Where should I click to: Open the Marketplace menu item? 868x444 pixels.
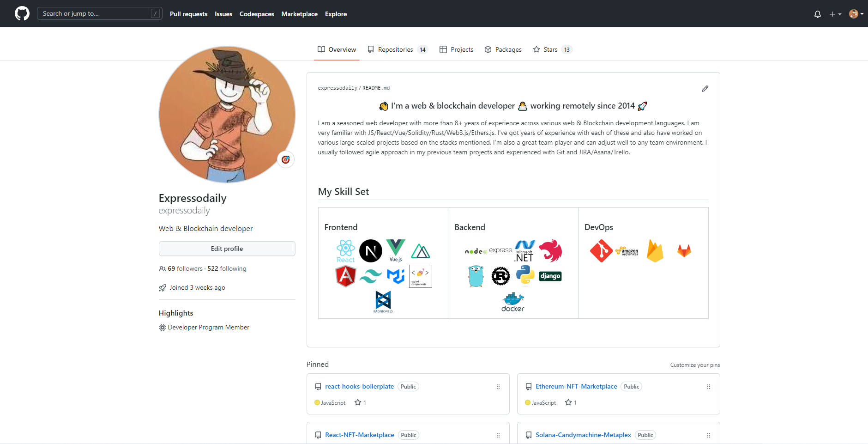tap(299, 14)
